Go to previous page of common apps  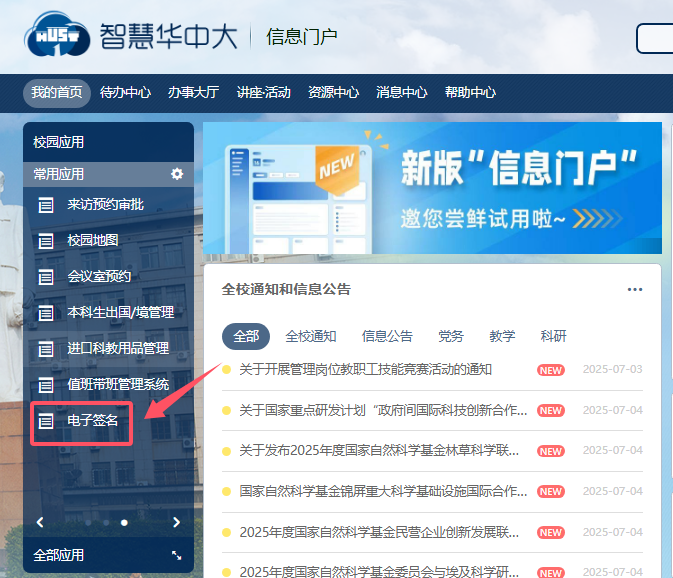(40, 522)
